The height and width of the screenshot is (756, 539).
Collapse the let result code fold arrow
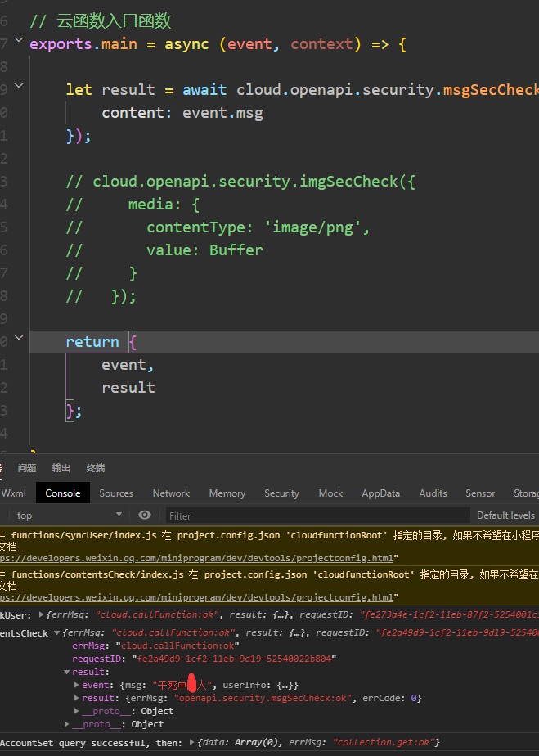[19, 86]
